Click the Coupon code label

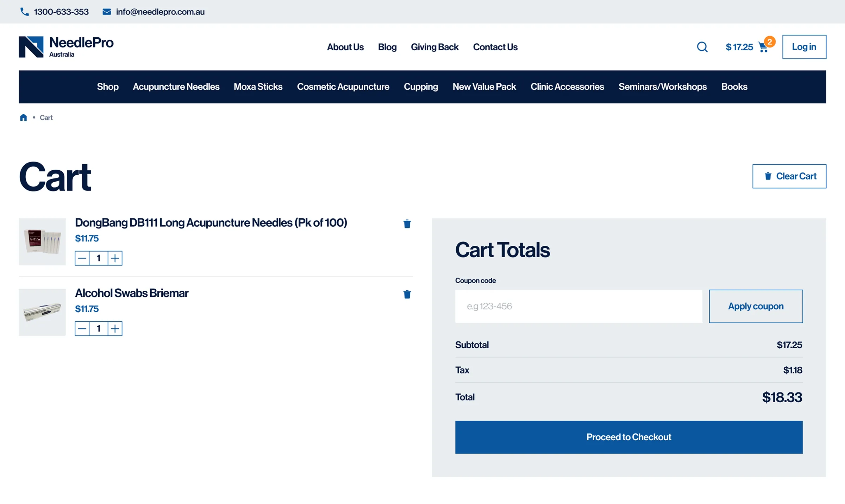tap(475, 281)
